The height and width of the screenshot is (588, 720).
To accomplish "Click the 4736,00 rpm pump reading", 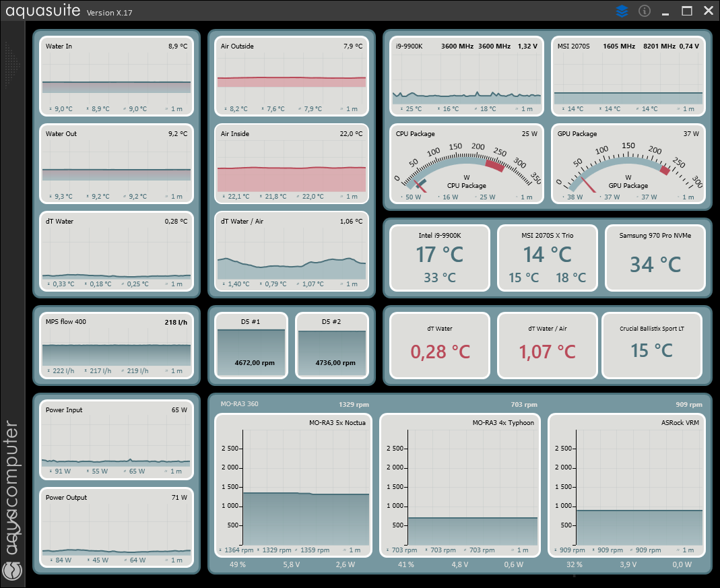I will click(x=335, y=362).
